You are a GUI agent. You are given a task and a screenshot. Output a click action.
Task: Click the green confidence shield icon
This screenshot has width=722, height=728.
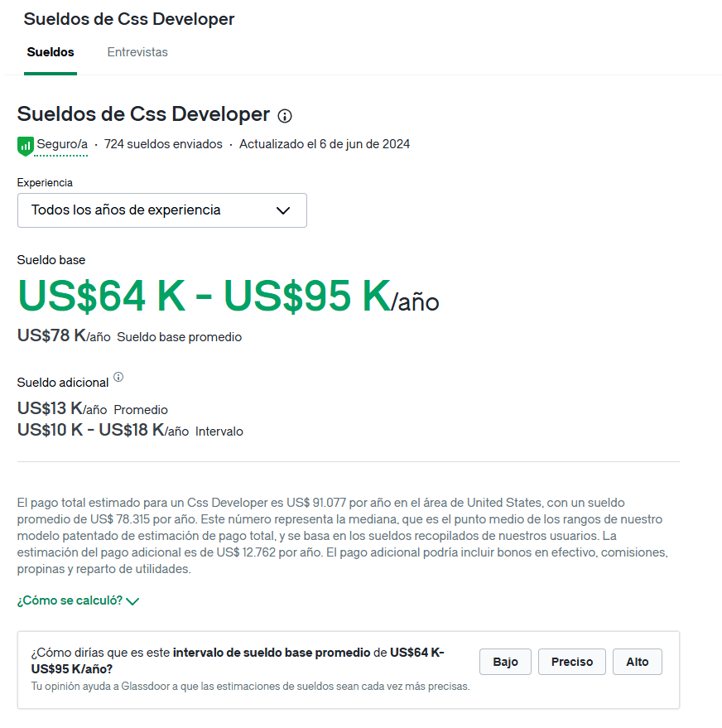click(x=25, y=146)
